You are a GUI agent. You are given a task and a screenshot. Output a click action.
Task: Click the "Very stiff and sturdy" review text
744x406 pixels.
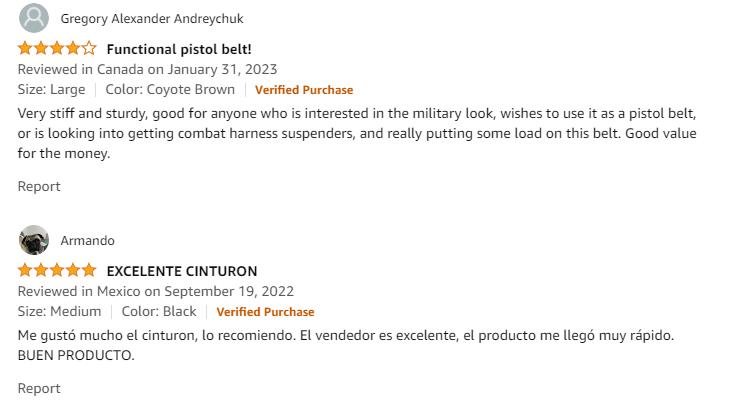point(357,133)
